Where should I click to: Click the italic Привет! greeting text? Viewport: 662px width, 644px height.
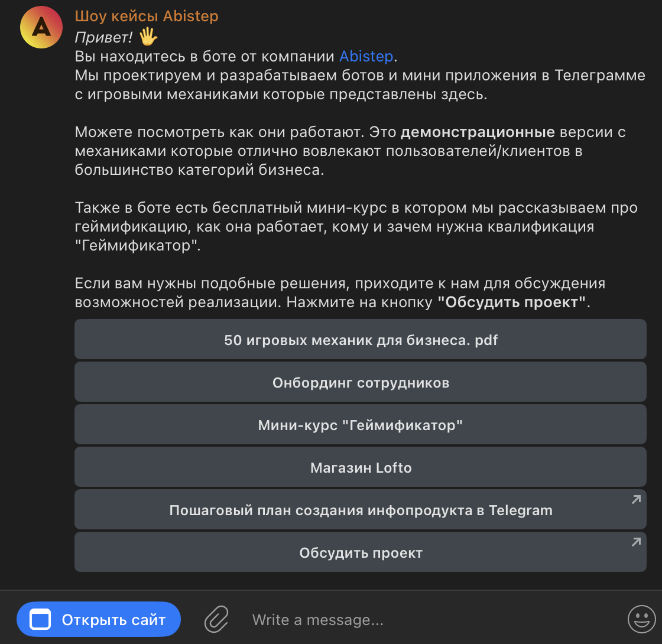point(103,38)
